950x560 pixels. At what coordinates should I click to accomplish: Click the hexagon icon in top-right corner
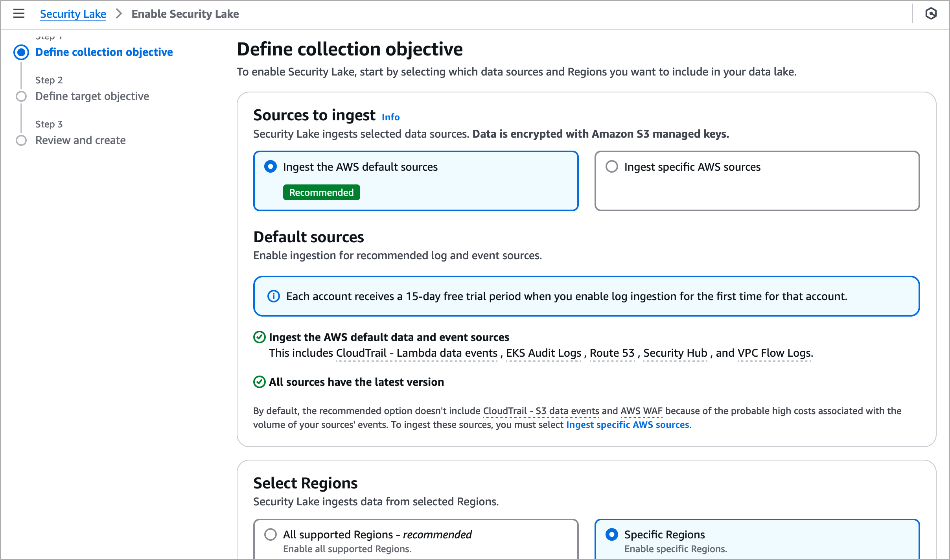931,14
